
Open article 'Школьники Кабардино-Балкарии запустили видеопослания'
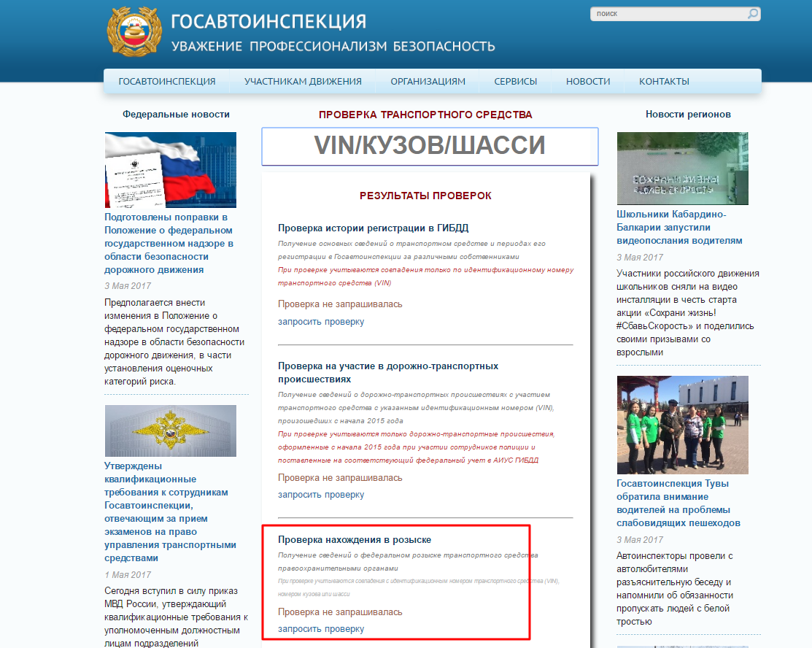pyautogui.click(x=679, y=228)
